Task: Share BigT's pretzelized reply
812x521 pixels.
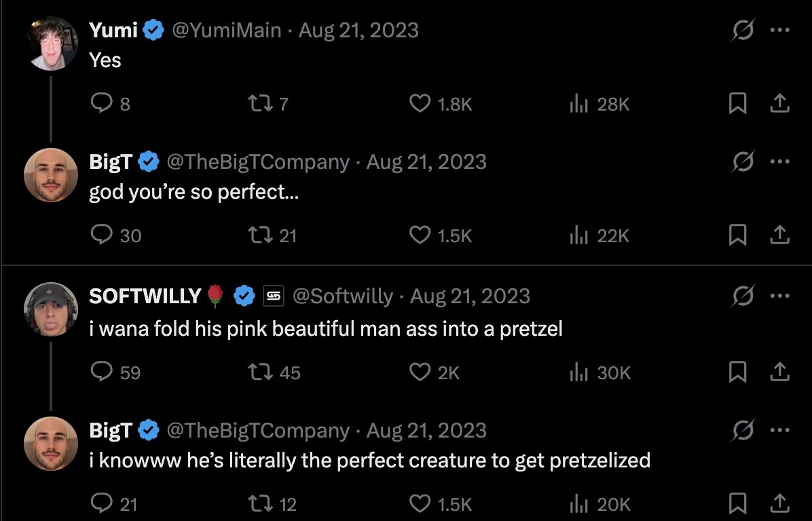Action: pyautogui.click(x=779, y=504)
